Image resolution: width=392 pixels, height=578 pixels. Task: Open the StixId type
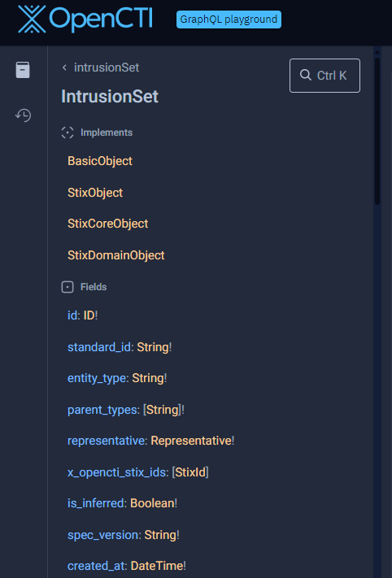pyautogui.click(x=190, y=472)
